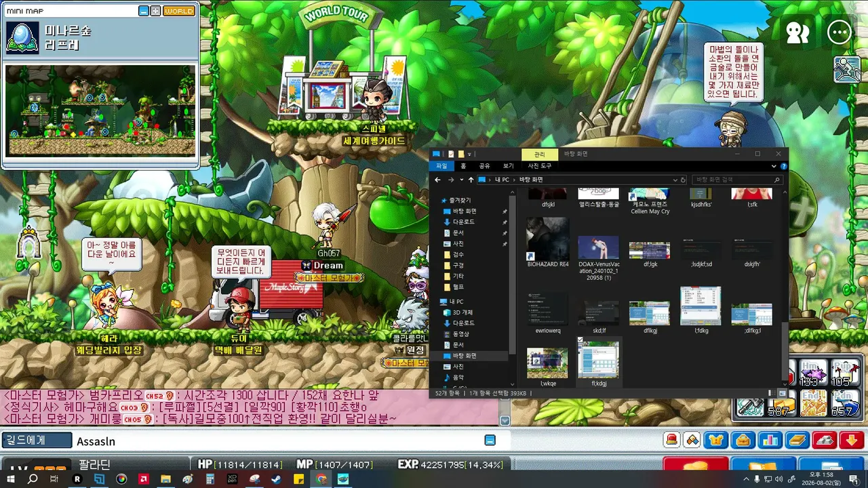This screenshot has height=488, width=868.
Task: Open the 보기 ribbon tab
Action: (508, 166)
